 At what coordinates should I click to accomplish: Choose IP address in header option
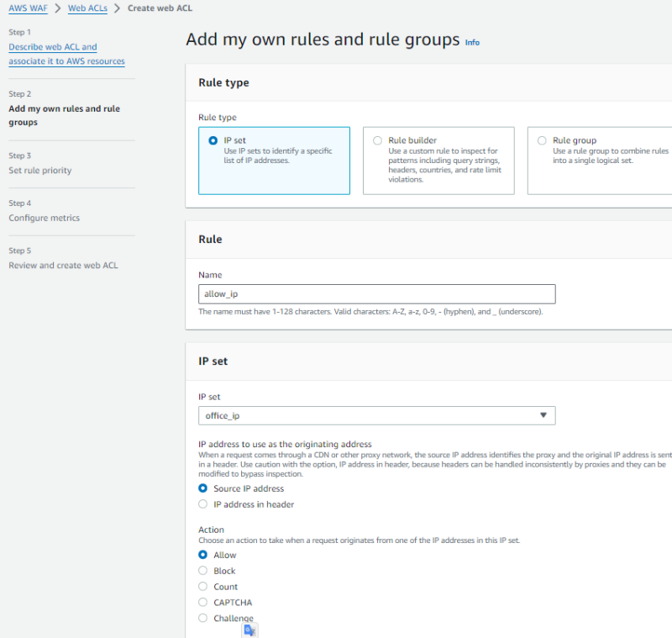pyautogui.click(x=202, y=504)
